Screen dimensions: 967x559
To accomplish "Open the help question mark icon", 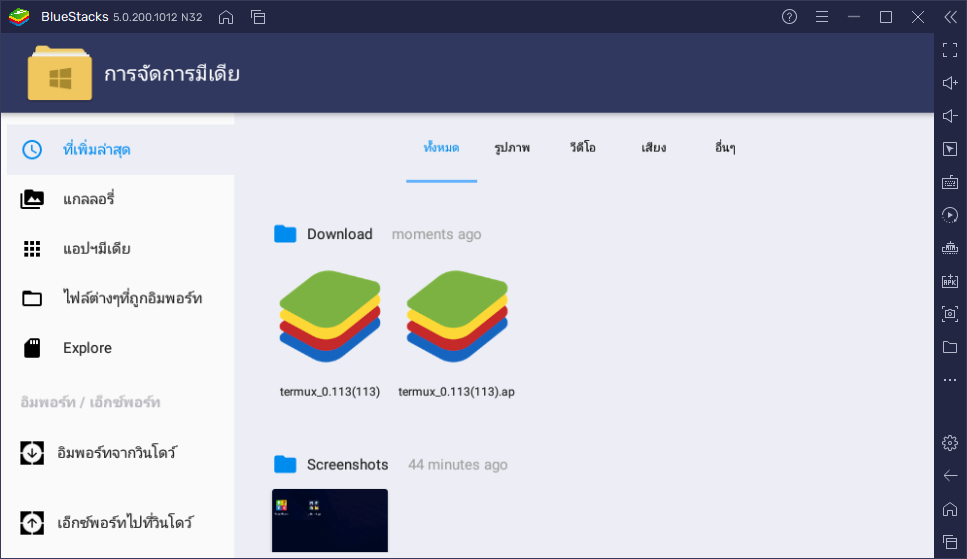I will coord(789,17).
